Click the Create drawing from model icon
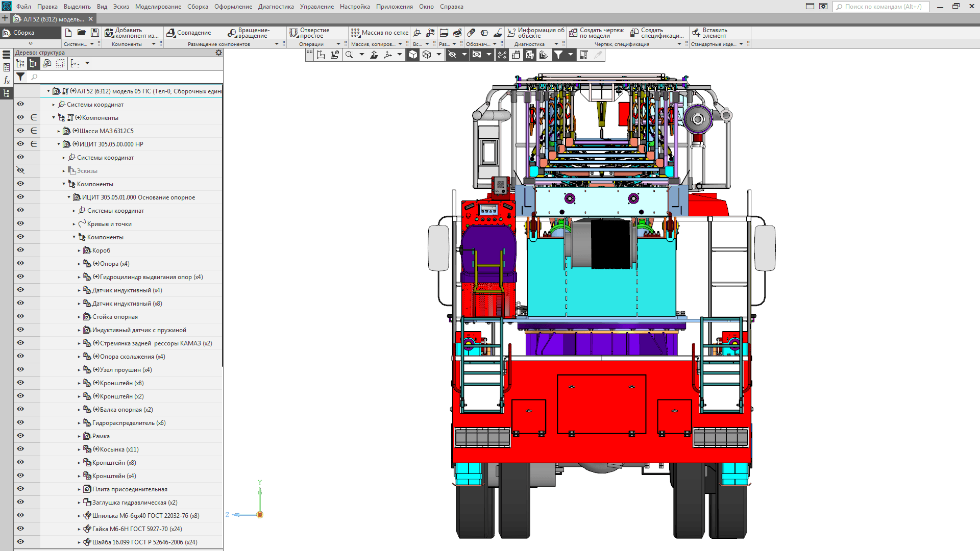Screen dimensions: 980x551 click(x=573, y=33)
